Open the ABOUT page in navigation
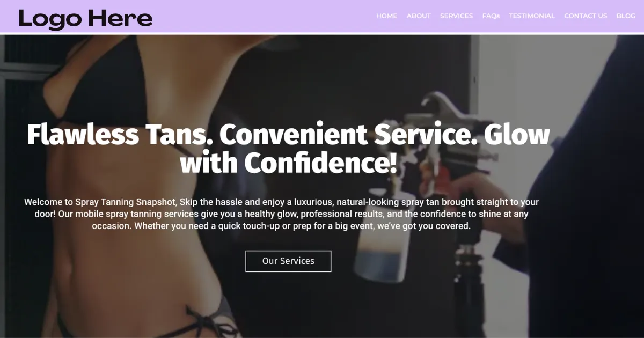Image resolution: width=644 pixels, height=338 pixels. click(419, 16)
